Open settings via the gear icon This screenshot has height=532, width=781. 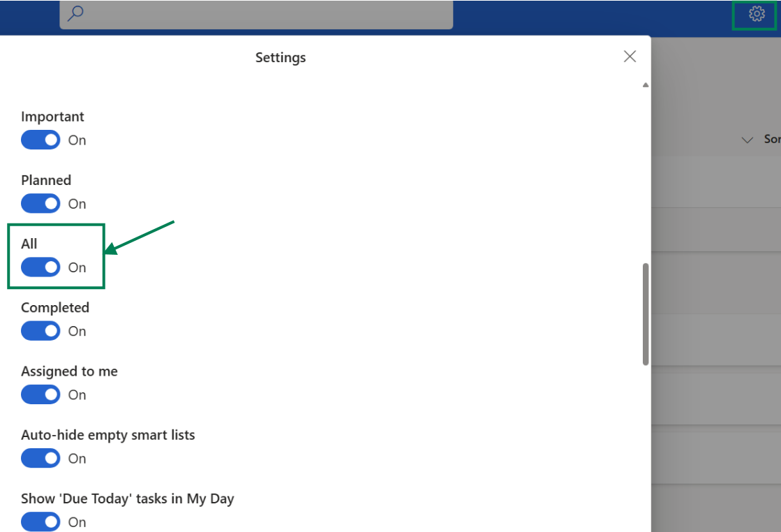pyautogui.click(x=756, y=14)
